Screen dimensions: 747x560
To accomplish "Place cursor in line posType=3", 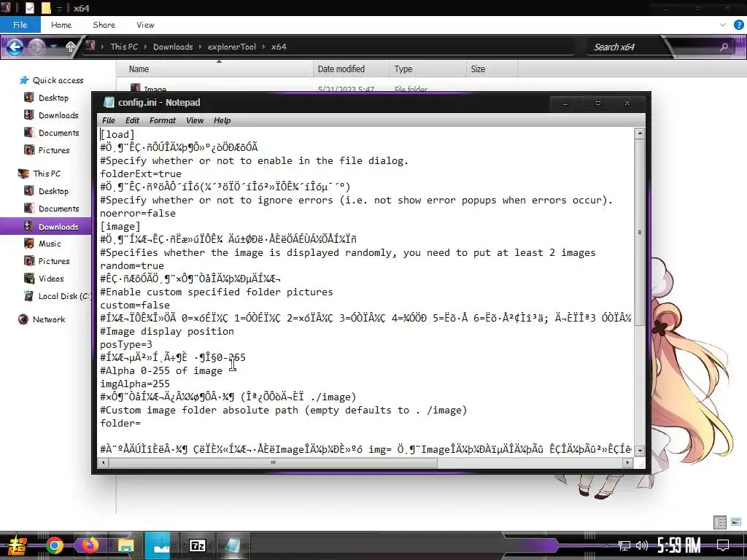I will (126, 344).
